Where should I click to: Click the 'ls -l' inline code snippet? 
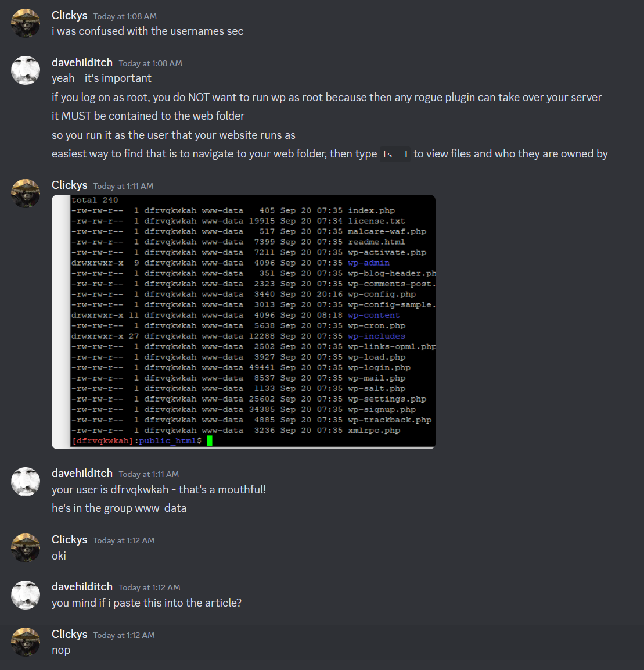pos(395,154)
